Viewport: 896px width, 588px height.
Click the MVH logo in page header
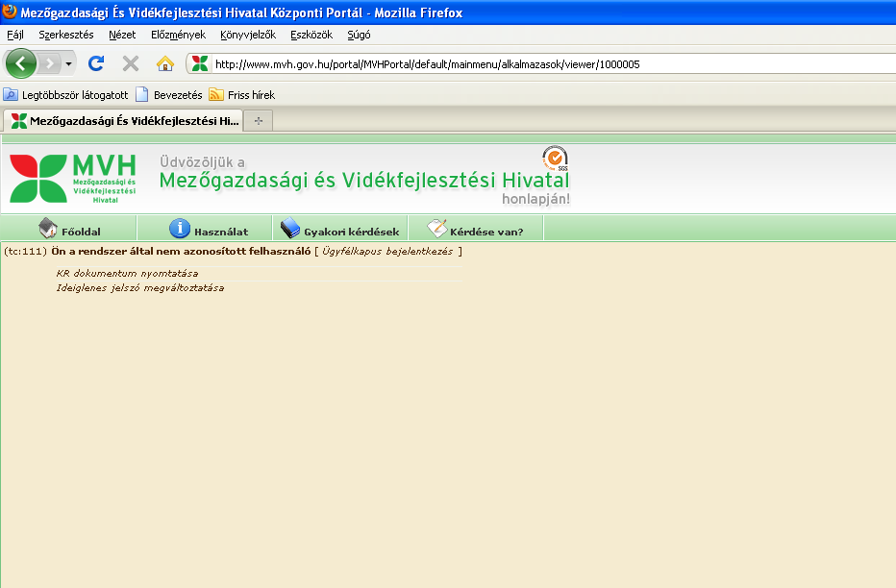[x=73, y=178]
